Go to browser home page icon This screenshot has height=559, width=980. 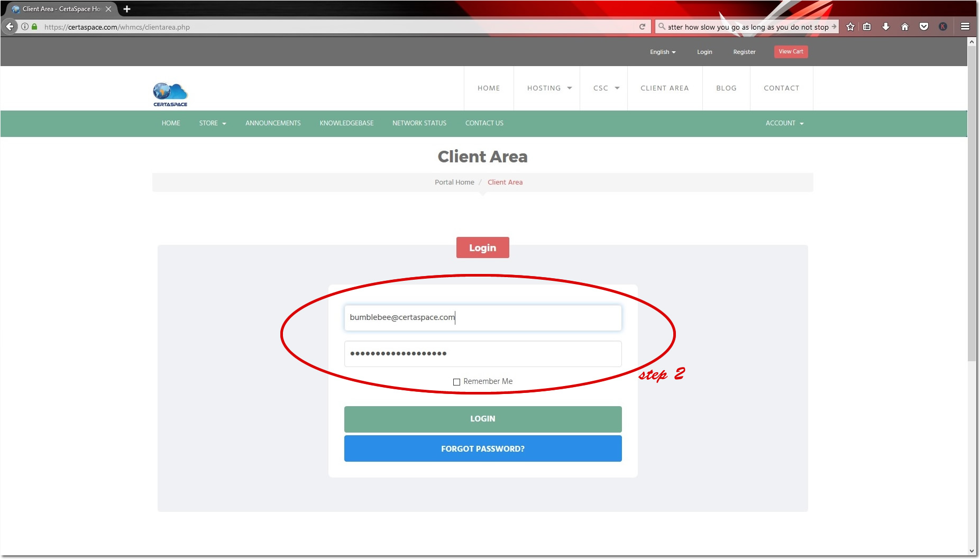905,26
